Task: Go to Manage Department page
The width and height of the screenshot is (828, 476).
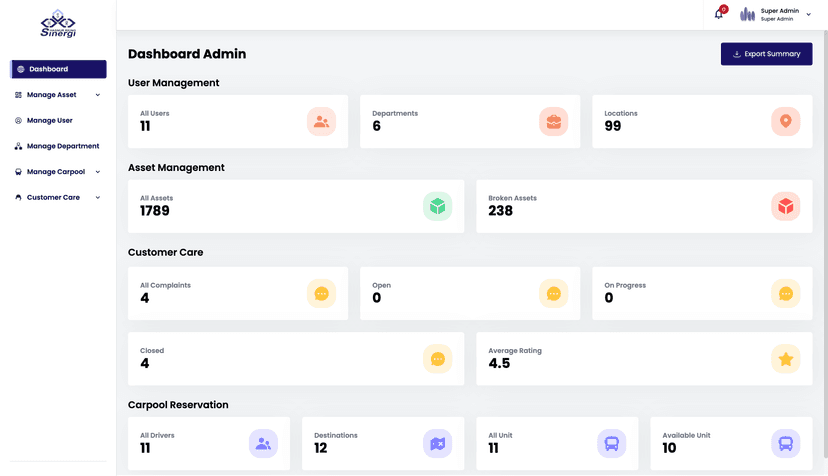Action: 62,146
